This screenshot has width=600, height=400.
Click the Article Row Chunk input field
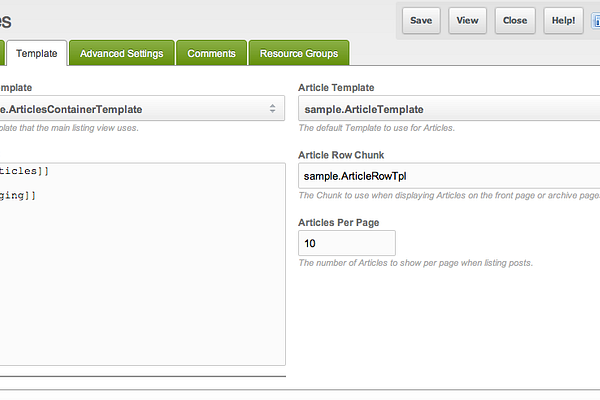tap(449, 176)
